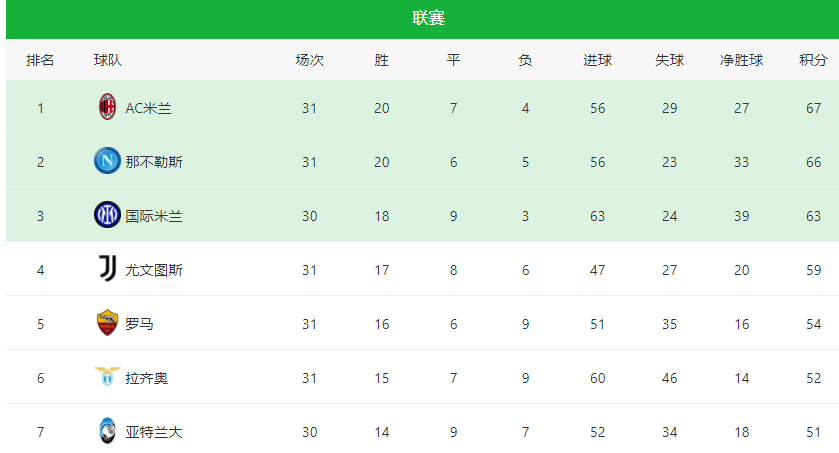Open the 拉齐奥 team link
This screenshot has width=839, height=453.
[147, 378]
